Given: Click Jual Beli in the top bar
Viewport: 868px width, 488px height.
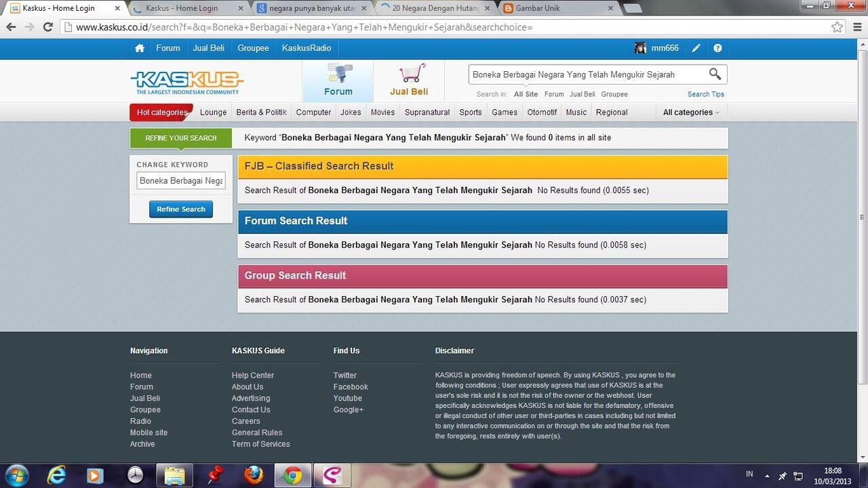Looking at the screenshot, I should coord(209,48).
